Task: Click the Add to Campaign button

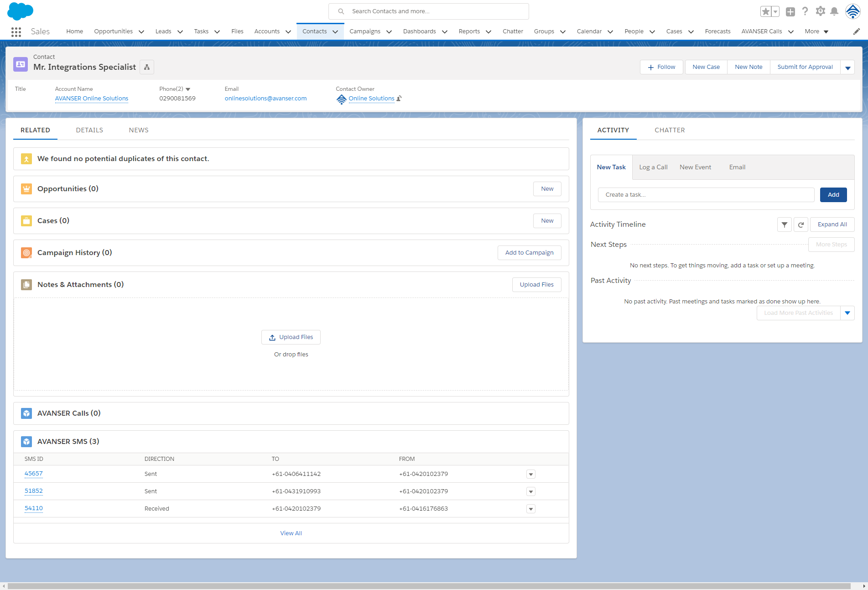Action: click(529, 253)
